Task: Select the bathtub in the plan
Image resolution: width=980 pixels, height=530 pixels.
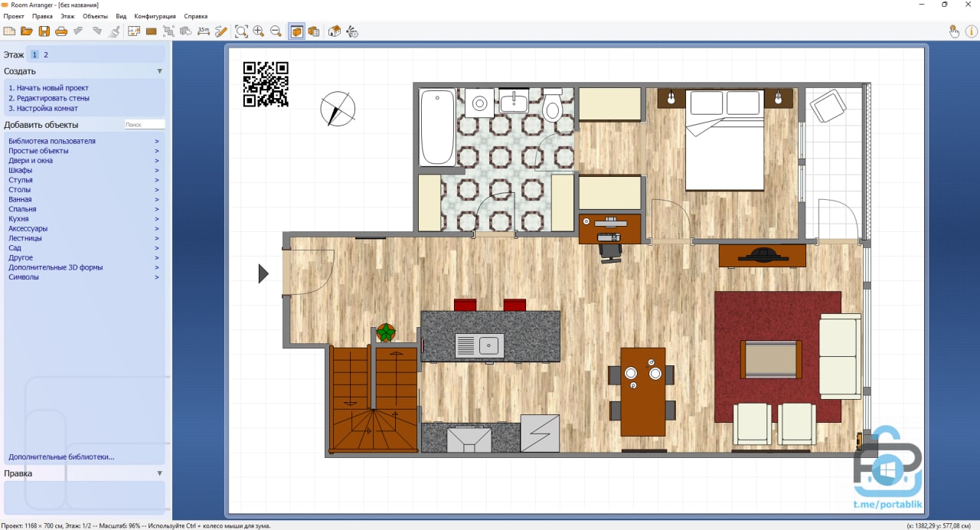Action: pyautogui.click(x=438, y=127)
